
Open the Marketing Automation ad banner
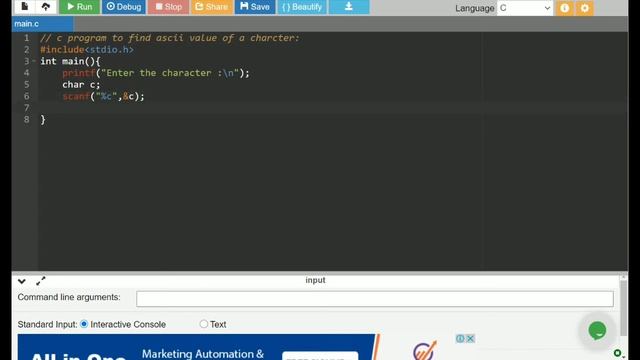pyautogui.click(x=198, y=347)
